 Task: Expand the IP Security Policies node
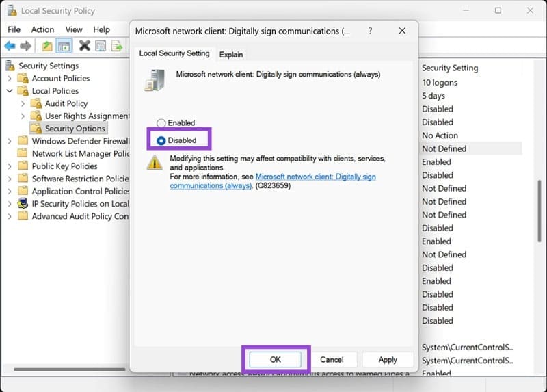[10, 204]
